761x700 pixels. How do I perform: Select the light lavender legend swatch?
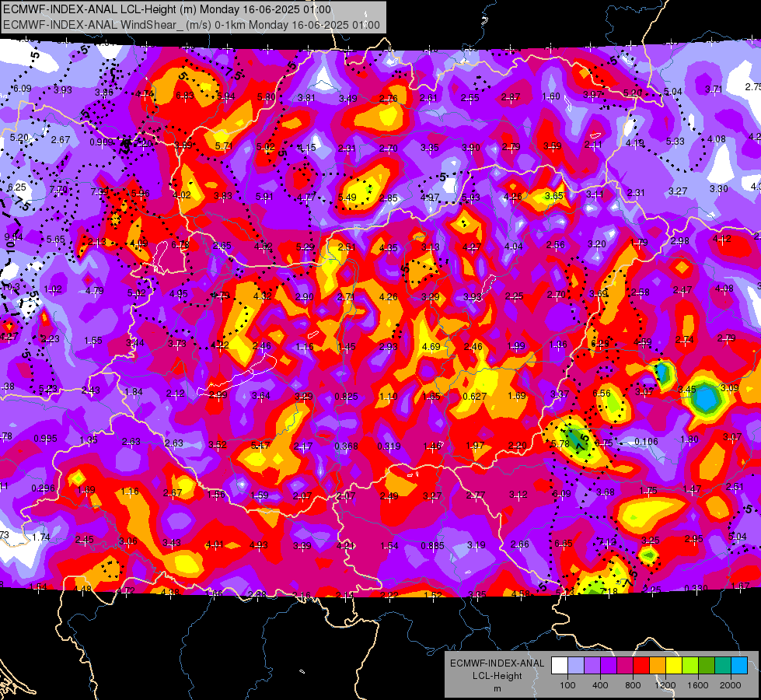pyautogui.click(x=575, y=666)
